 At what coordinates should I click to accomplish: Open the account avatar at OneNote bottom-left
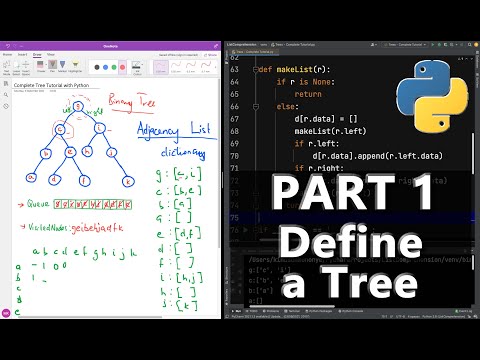coord(6,313)
